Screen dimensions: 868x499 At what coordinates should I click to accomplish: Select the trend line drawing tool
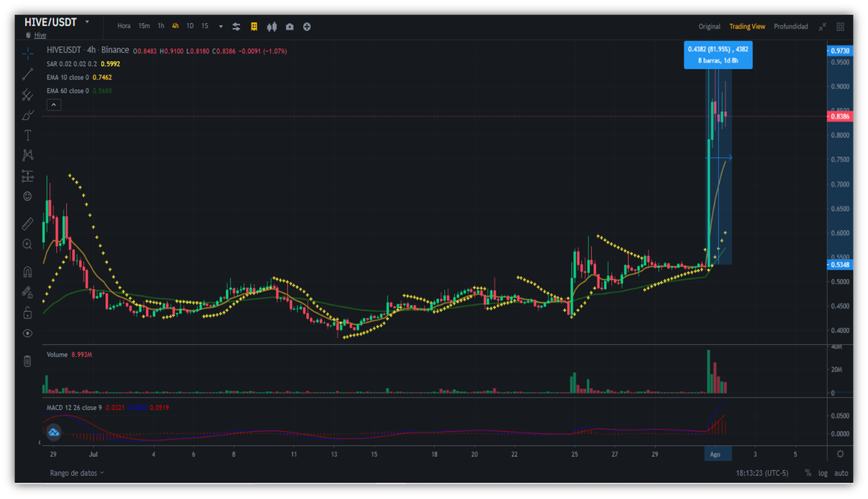[28, 75]
